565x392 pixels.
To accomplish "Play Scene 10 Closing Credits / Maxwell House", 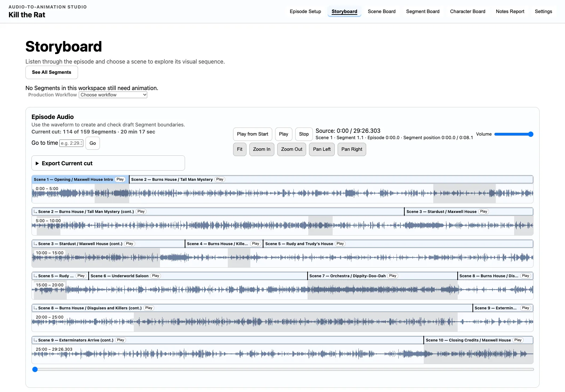I will (518, 340).
